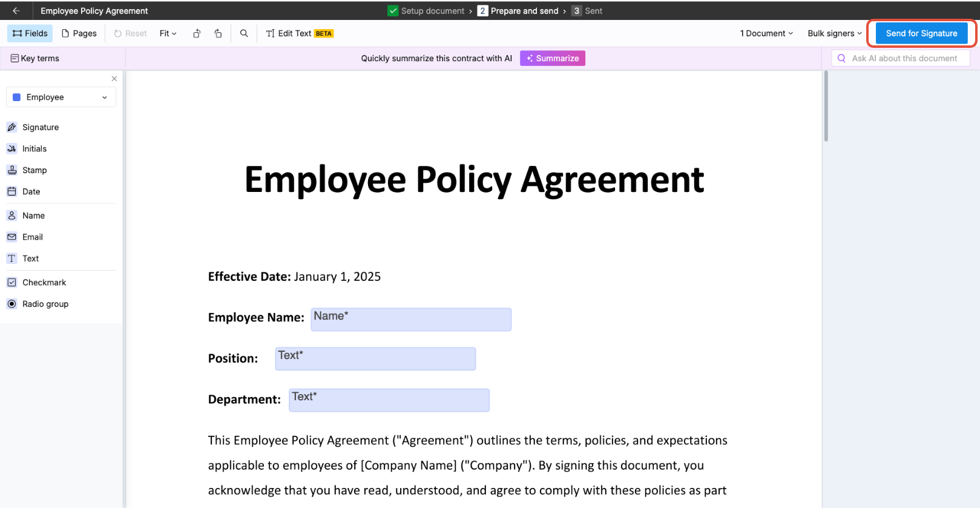
Task: Click Send for Signature
Action: pyautogui.click(x=921, y=33)
